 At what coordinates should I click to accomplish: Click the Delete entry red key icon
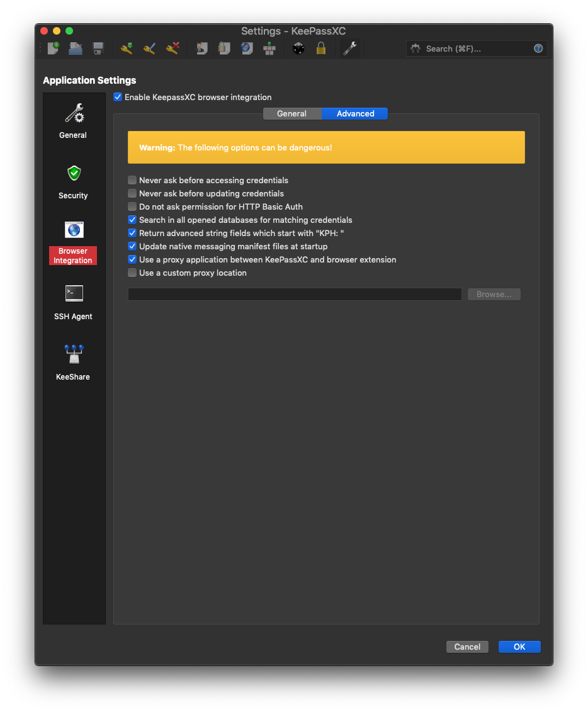pos(172,48)
